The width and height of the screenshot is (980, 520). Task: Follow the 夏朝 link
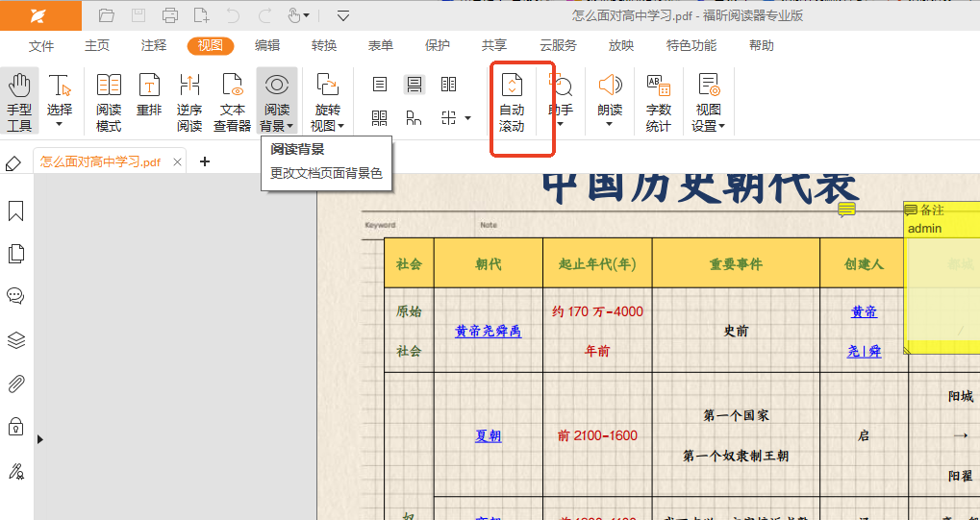tap(489, 435)
